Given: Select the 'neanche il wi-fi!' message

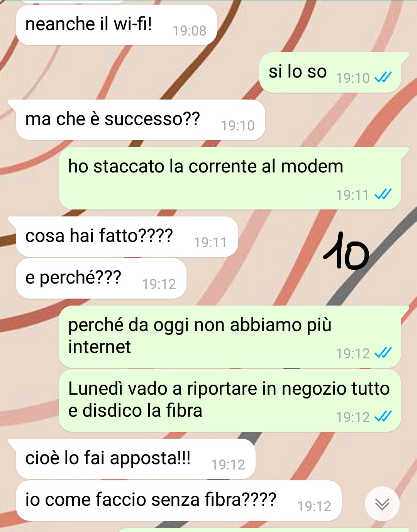Looking at the screenshot, I should tap(116, 25).
